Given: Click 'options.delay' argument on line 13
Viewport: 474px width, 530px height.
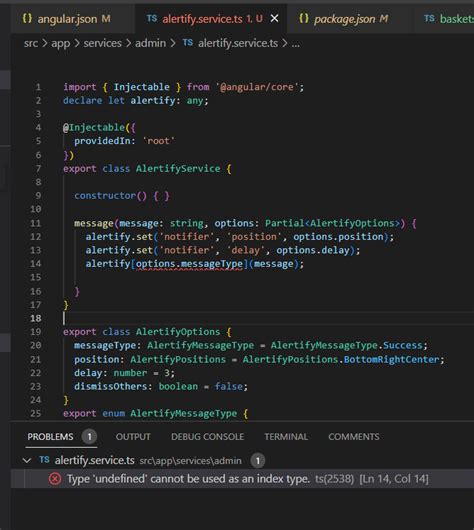Looking at the screenshot, I should [313, 250].
